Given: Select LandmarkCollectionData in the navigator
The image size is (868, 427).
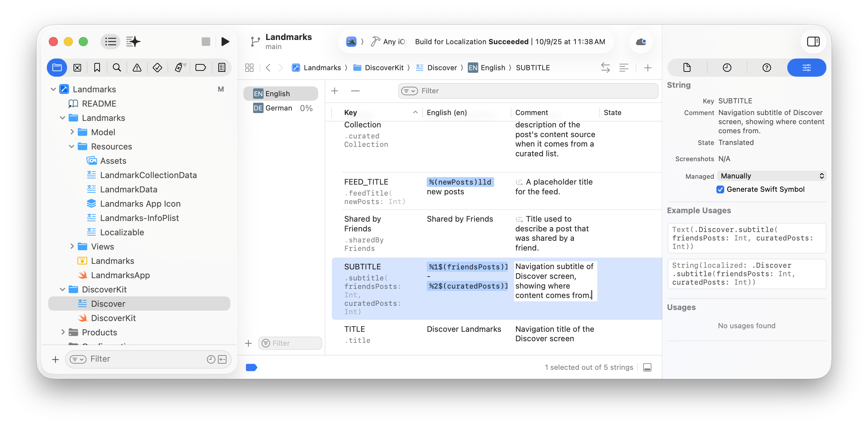Looking at the screenshot, I should 148,175.
